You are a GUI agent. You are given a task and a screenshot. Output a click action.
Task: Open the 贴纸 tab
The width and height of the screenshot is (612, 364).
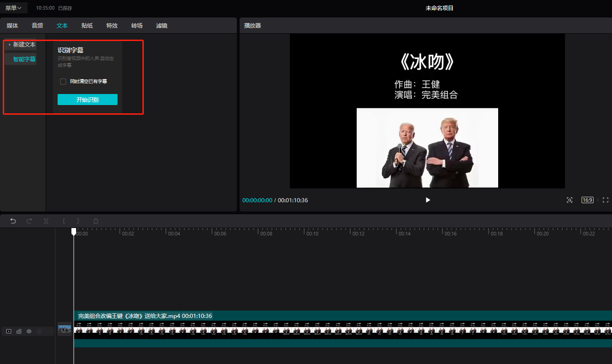pyautogui.click(x=87, y=26)
